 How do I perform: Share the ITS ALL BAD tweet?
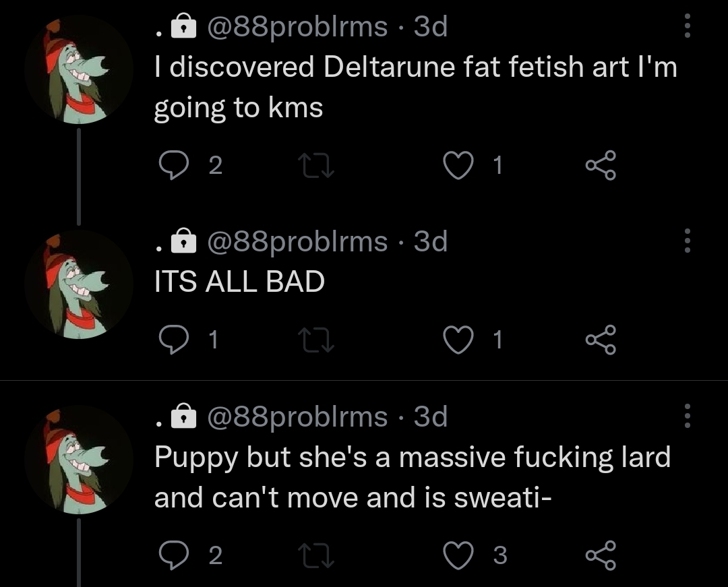[601, 340]
